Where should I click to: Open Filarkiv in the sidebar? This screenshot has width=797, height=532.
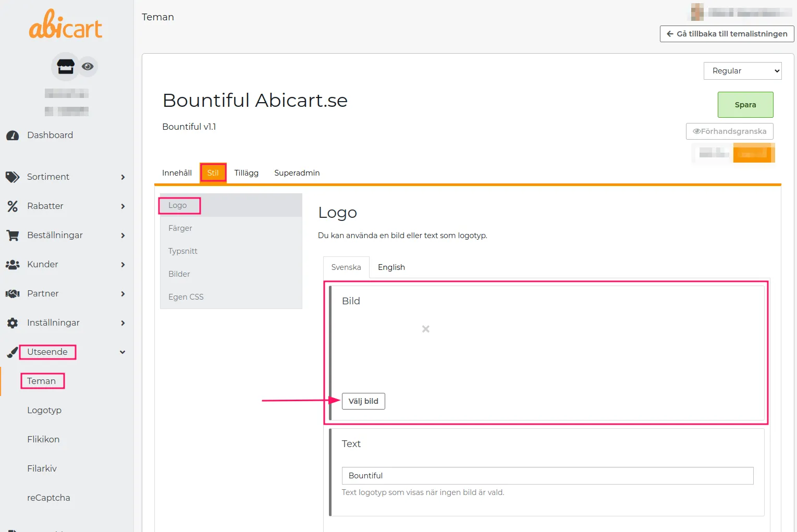coord(42,468)
